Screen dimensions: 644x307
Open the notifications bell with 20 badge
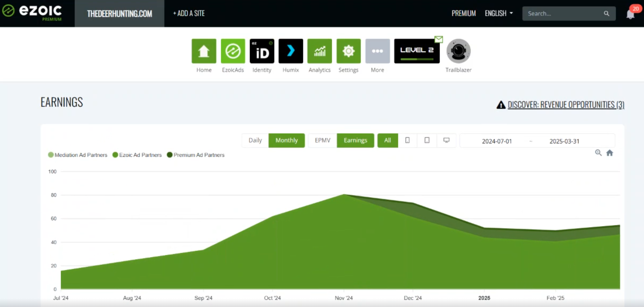630,14
